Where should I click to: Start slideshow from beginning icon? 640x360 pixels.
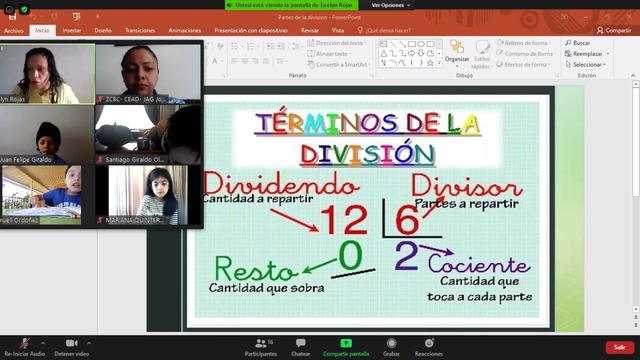coord(76,16)
